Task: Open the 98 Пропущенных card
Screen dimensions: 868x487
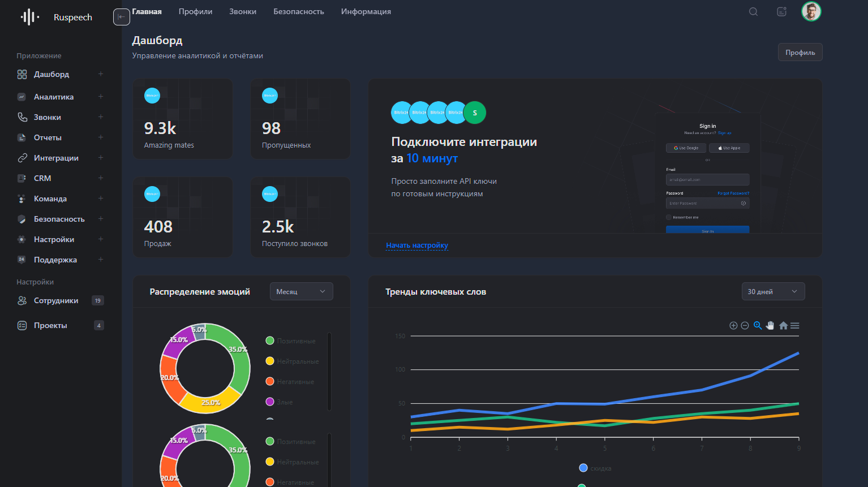Action: (300, 119)
